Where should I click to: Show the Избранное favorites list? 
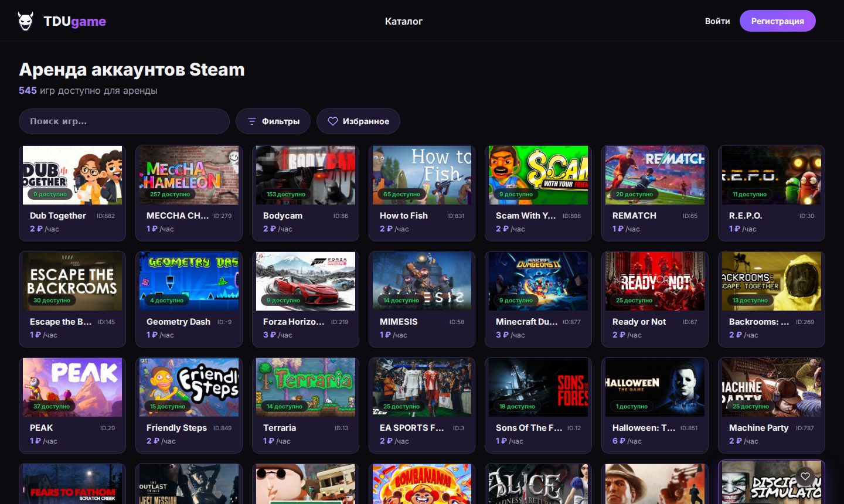point(358,121)
